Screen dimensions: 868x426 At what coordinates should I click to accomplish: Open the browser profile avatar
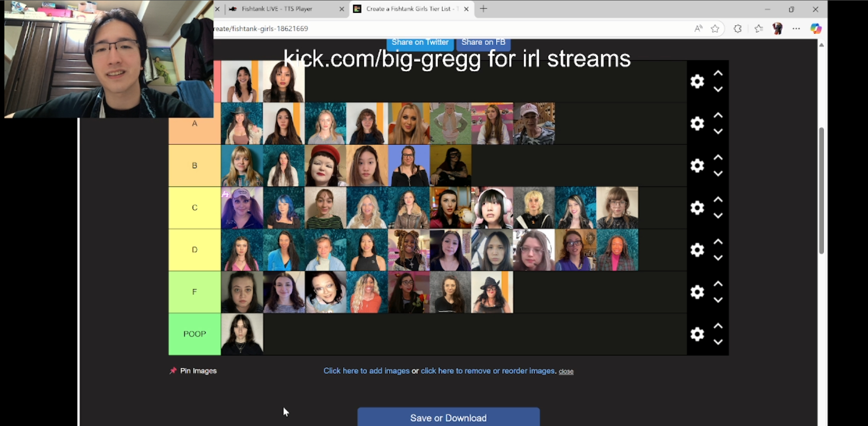(x=778, y=29)
